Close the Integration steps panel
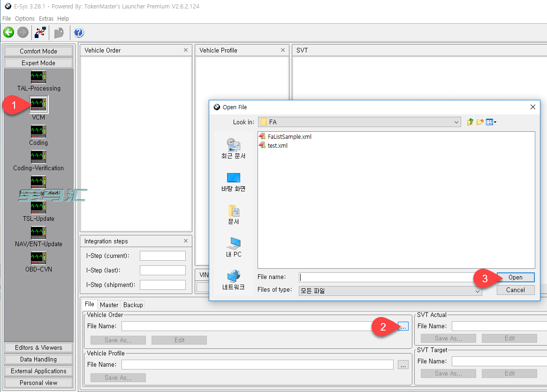This screenshot has height=392, width=547. tap(186, 241)
